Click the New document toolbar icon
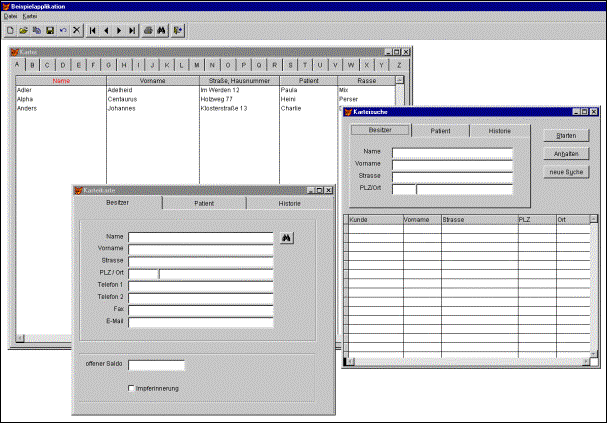The image size is (607, 423). tap(9, 31)
